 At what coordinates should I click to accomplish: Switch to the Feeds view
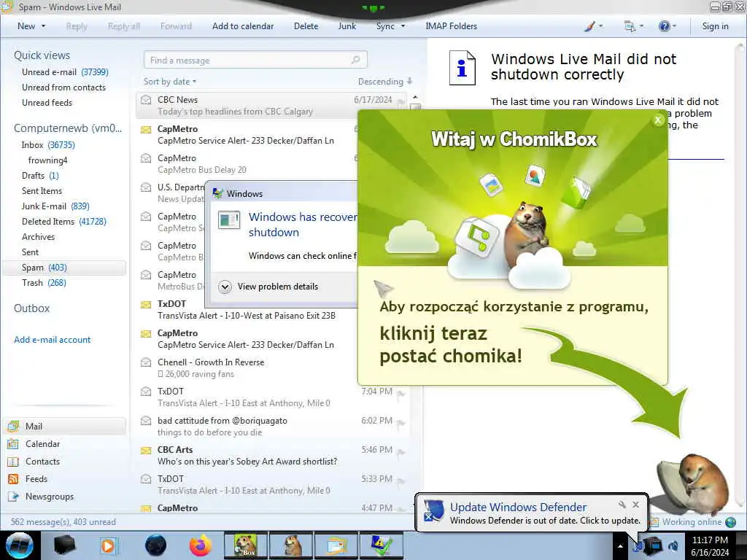[x=36, y=479]
